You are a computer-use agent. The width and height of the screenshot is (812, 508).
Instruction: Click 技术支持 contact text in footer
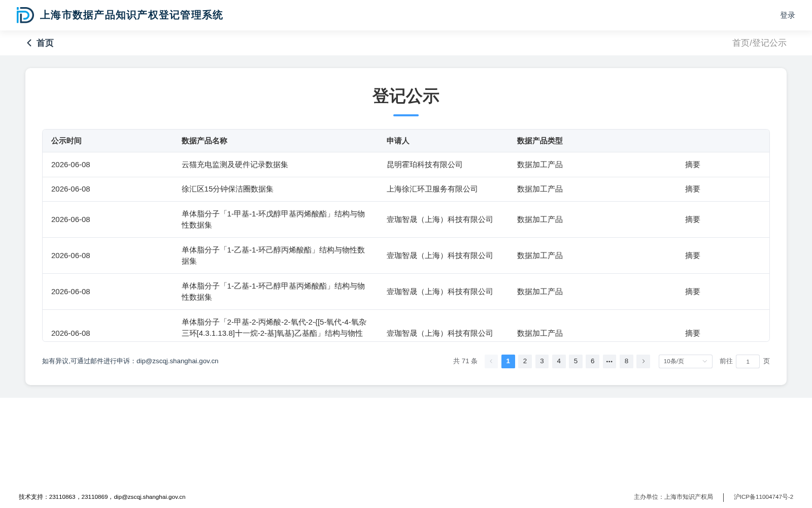pyautogui.click(x=102, y=497)
